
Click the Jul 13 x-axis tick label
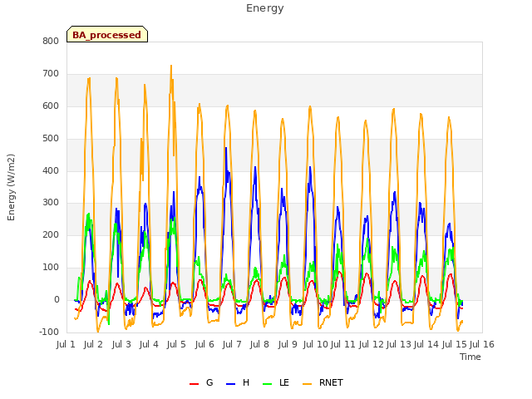[x=399, y=344]
